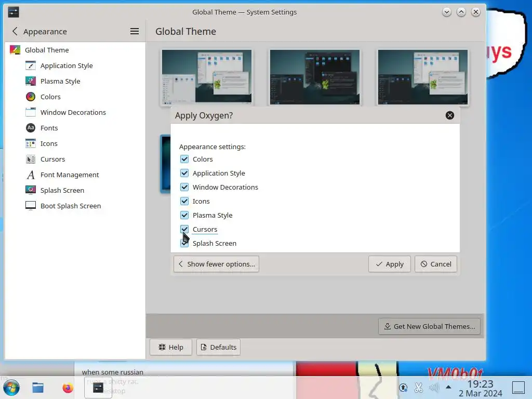Open the clipboard scissors tray icon
This screenshot has width=532, height=399.
coord(419,387)
